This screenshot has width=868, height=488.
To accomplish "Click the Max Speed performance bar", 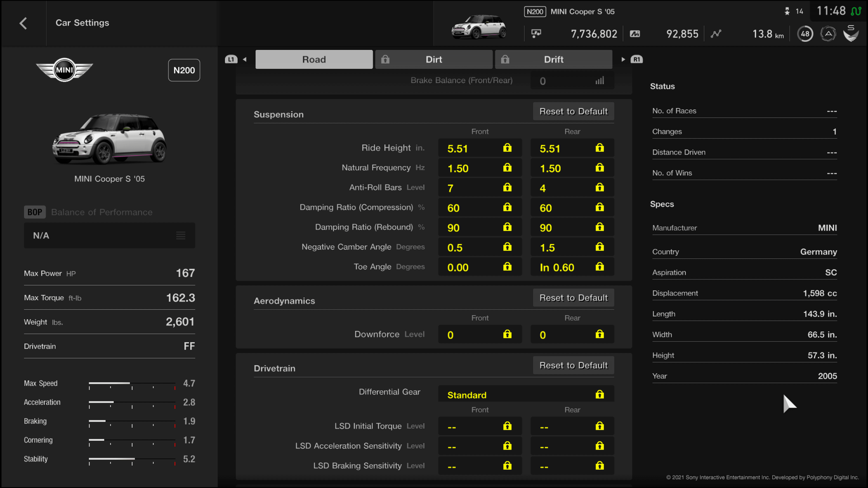I will coord(132,384).
